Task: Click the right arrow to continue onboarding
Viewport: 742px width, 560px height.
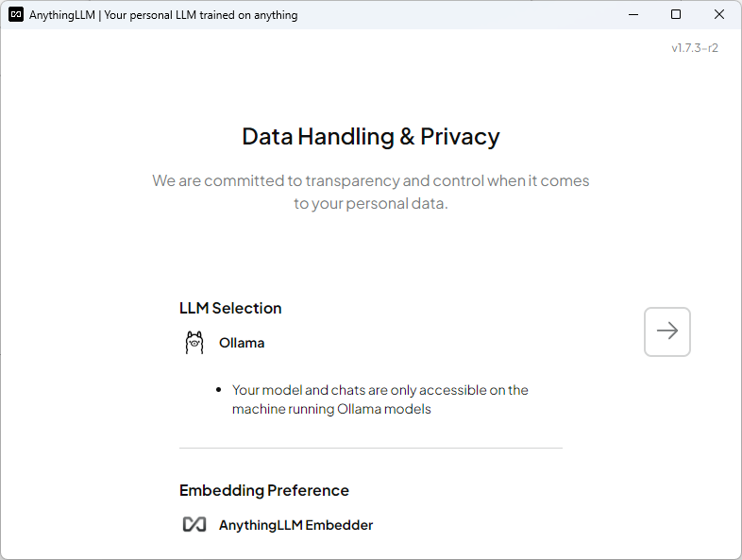Action: point(667,331)
